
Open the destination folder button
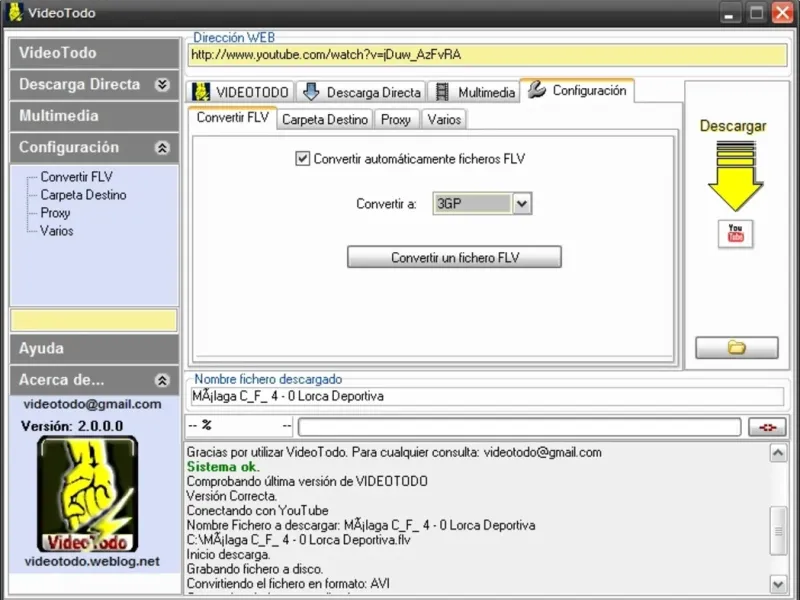click(x=737, y=347)
